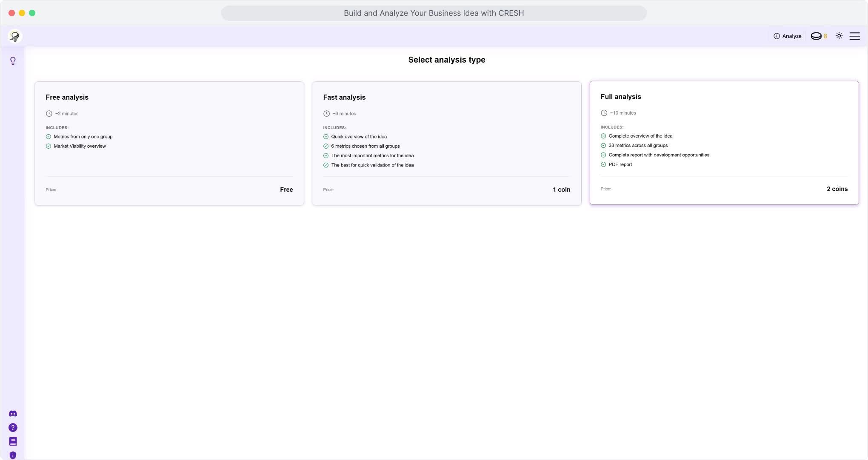This screenshot has height=460, width=868.
Task: Click the page title address bar
Action: click(434, 13)
